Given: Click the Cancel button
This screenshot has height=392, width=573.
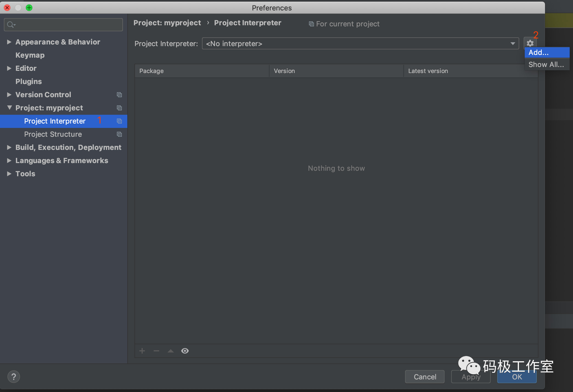Looking at the screenshot, I should click(424, 376).
